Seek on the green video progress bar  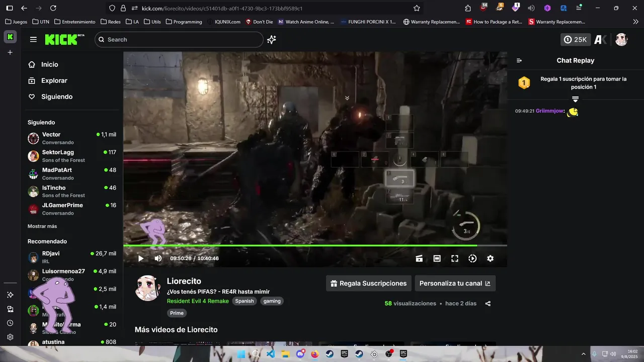click(315, 245)
